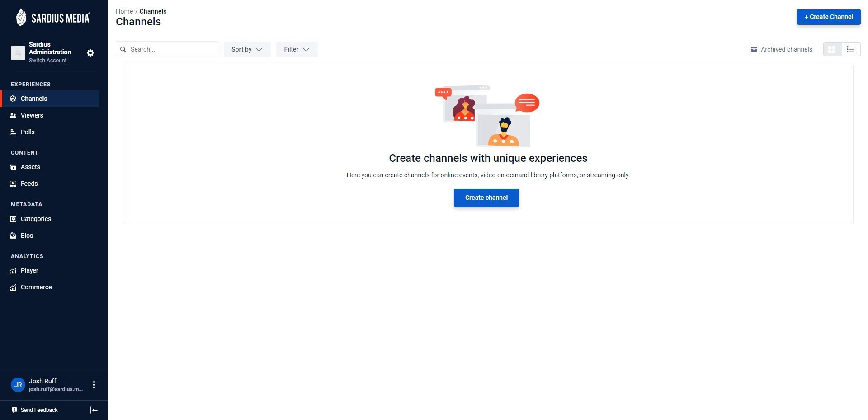This screenshot has height=420, width=868.
Task: Collapse the sidebar with arrow icon
Action: click(94, 410)
